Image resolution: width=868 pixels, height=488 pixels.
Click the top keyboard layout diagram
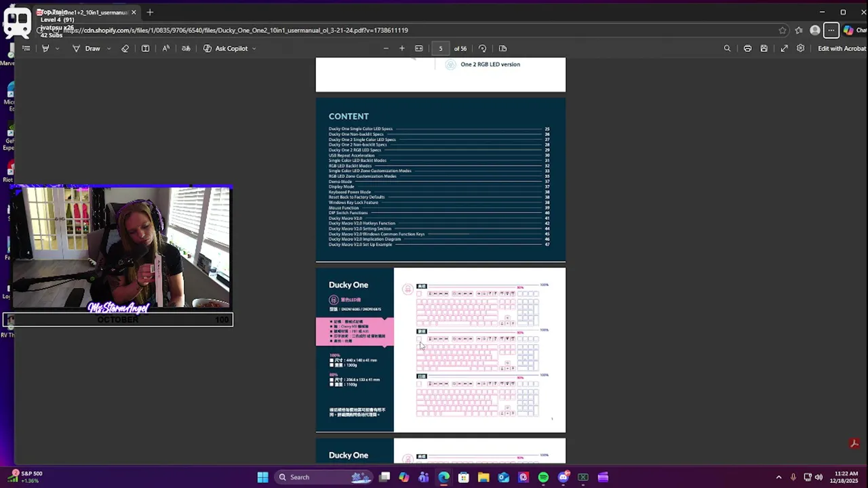click(477, 307)
